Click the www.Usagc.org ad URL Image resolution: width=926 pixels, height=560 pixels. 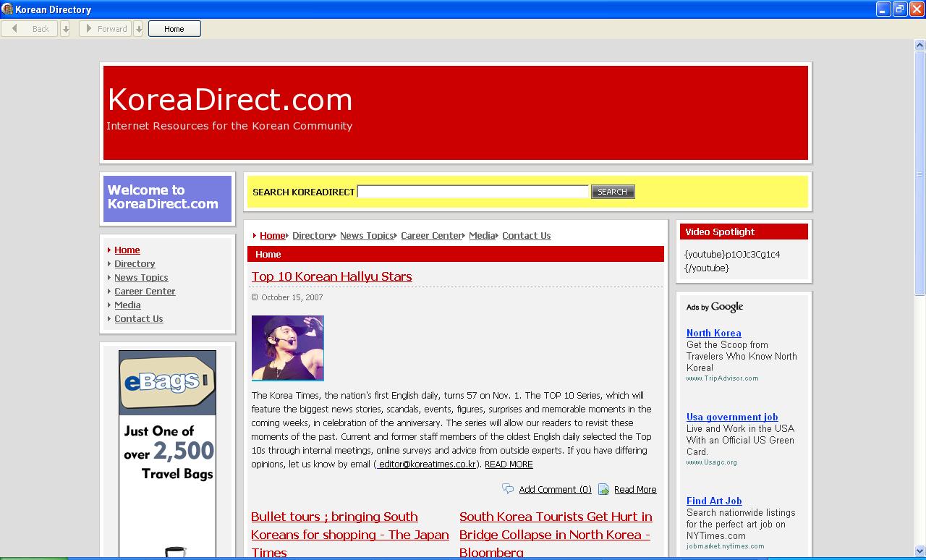point(712,462)
